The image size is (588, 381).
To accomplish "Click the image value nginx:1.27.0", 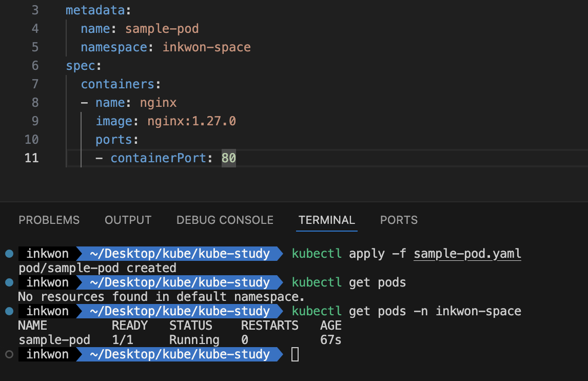I will click(x=191, y=121).
